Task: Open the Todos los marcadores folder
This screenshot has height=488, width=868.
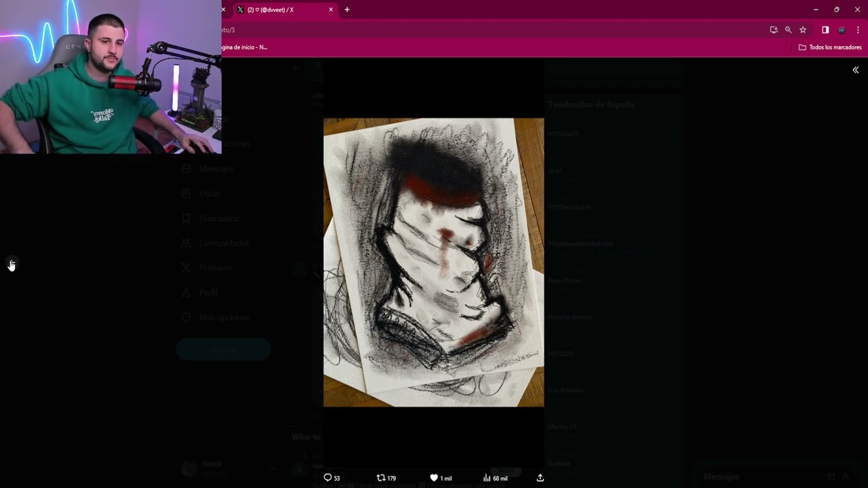Action: (x=830, y=47)
